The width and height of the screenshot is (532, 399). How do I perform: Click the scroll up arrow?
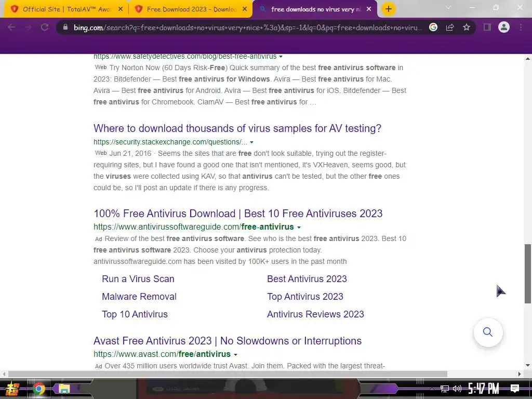click(x=528, y=59)
